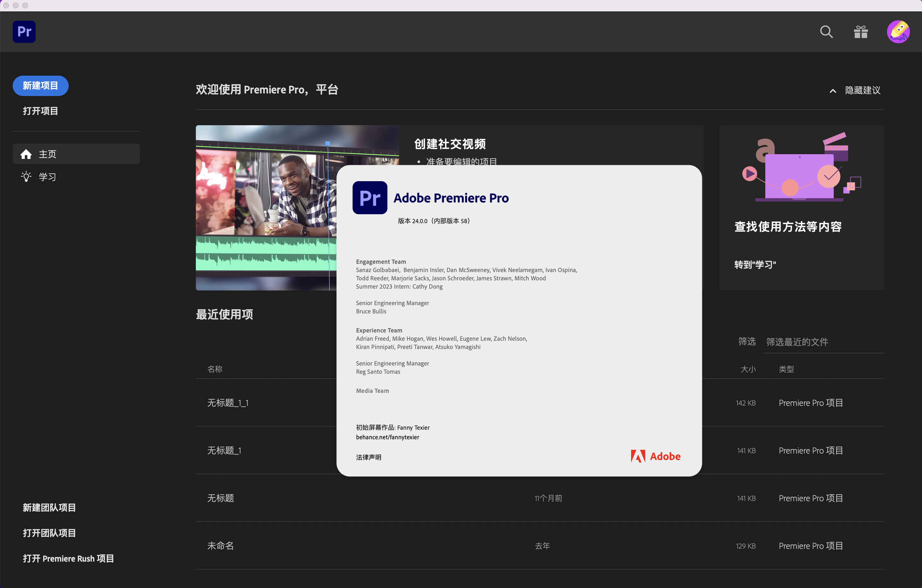Click the 新建团队项目 option
The height and width of the screenshot is (588, 922).
click(x=49, y=508)
